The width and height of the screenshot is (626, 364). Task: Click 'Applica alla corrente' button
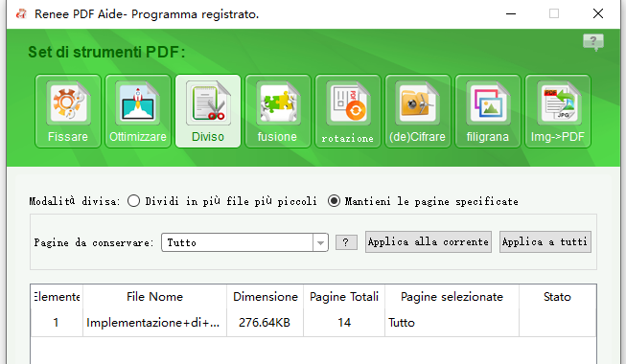[x=428, y=241]
